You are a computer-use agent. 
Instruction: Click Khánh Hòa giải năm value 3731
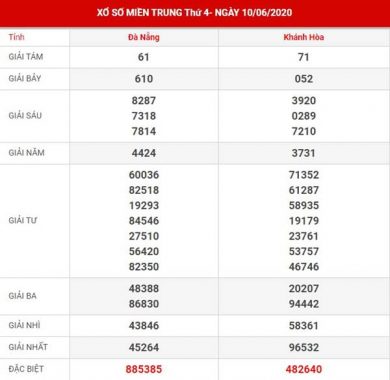coord(304,153)
